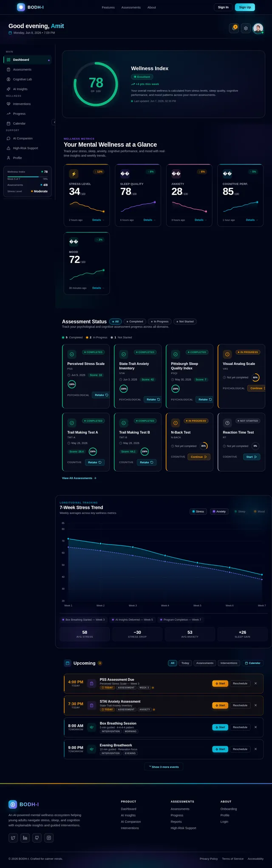The image size is (272, 868).
Task: Click the sidebar Wellness Index progress bar
Action: tap(27, 177)
